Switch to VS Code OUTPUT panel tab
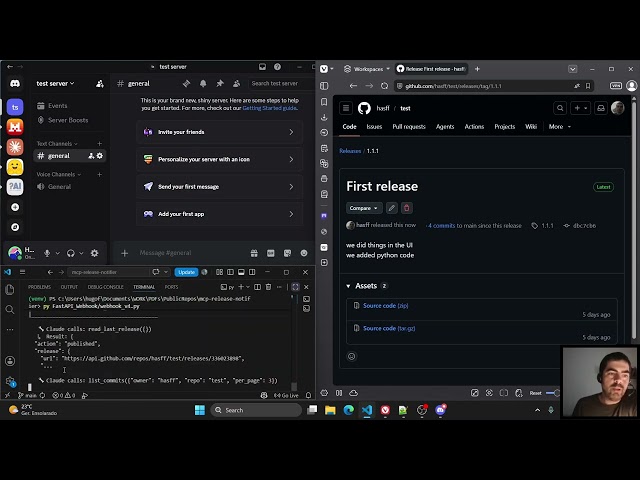The image size is (640, 480). point(69,287)
